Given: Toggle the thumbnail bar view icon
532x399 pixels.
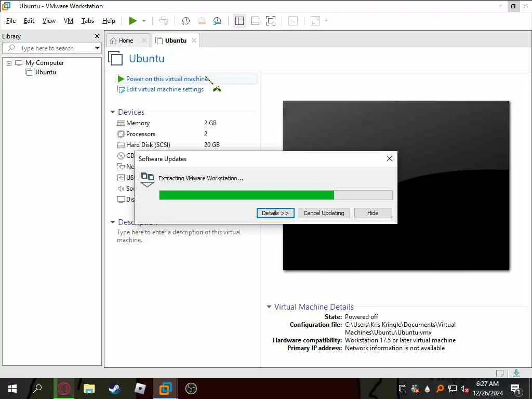Looking at the screenshot, I should coord(255,21).
